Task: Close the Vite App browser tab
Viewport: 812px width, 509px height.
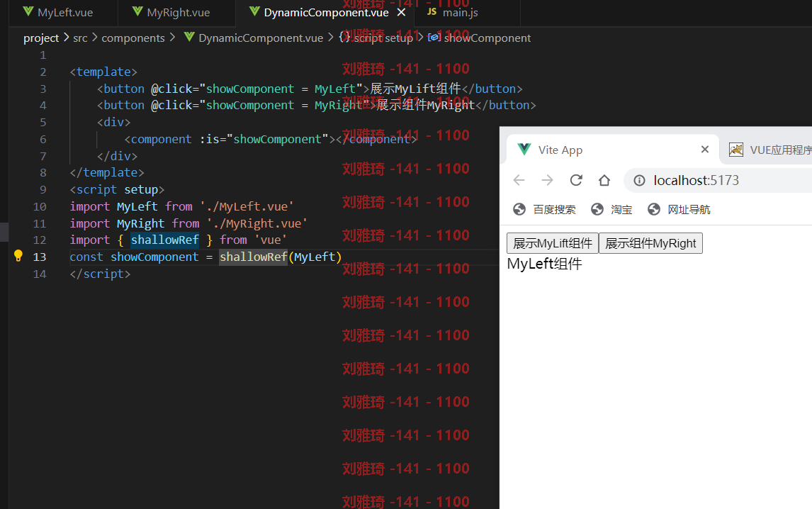Action: [x=705, y=150]
